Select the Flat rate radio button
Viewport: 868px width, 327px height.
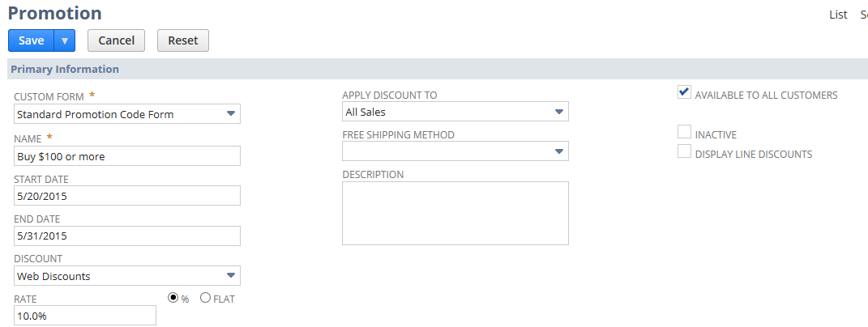coord(205,298)
